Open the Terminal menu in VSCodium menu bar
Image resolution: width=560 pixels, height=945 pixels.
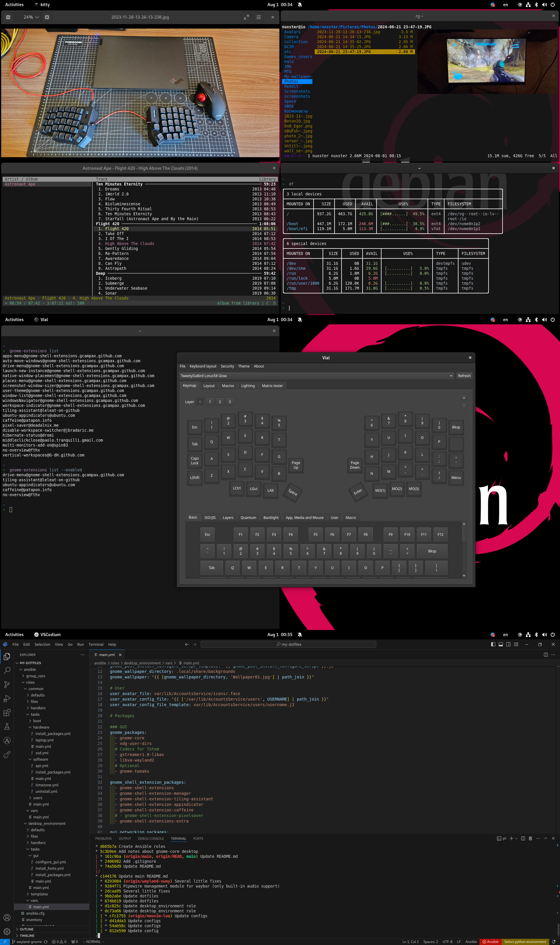(x=96, y=644)
